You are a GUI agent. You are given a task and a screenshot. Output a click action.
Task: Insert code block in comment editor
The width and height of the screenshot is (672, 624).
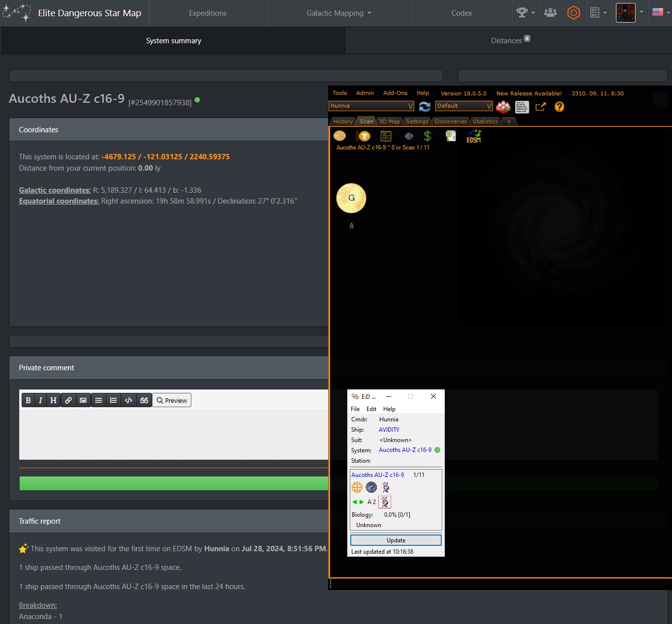tap(128, 400)
